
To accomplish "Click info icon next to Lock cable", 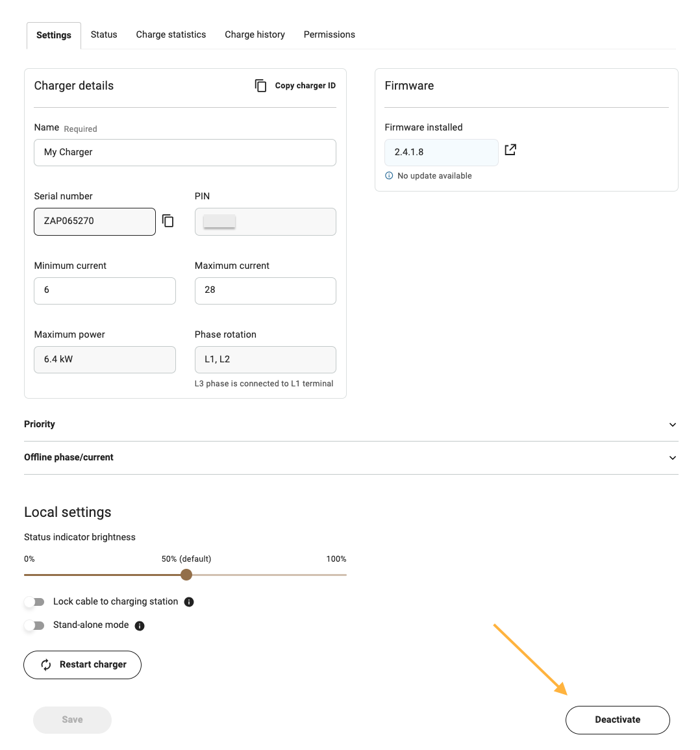I will (189, 602).
